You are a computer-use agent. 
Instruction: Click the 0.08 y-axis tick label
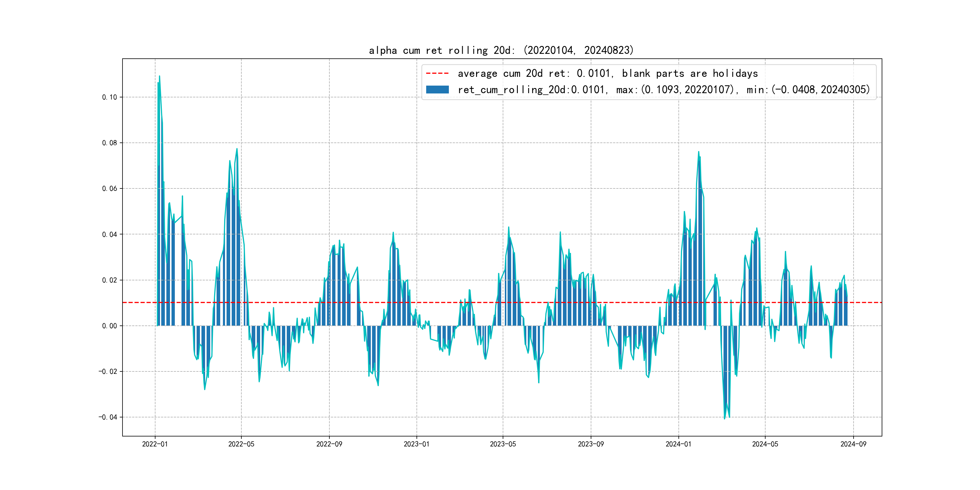(x=109, y=143)
